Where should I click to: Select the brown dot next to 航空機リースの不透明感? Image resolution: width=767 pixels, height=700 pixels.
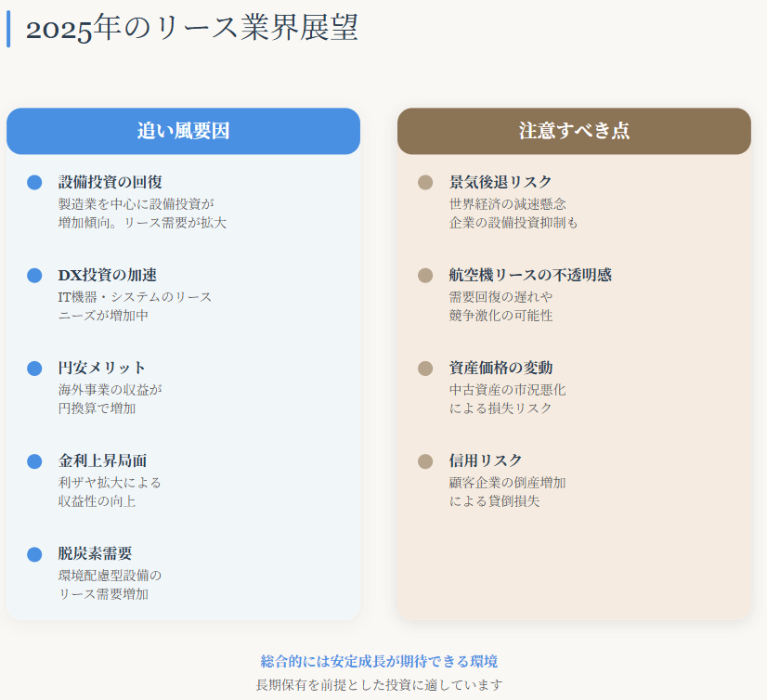coord(425,276)
